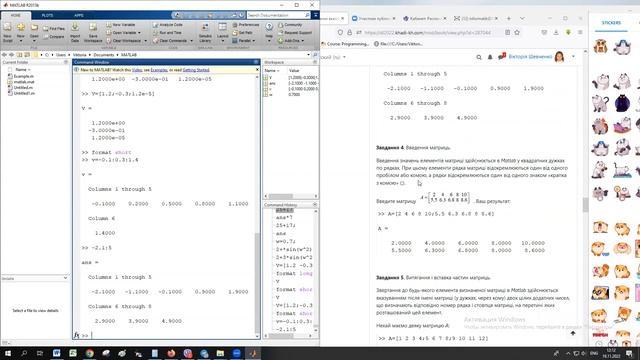
Task: Open Firefox from the Windows taskbar
Action: tap(171, 353)
